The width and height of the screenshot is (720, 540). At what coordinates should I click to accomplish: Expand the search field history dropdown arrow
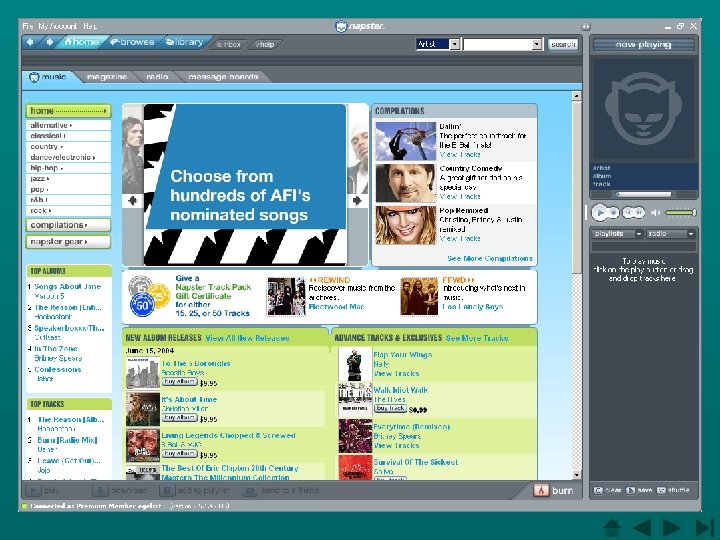click(537, 44)
